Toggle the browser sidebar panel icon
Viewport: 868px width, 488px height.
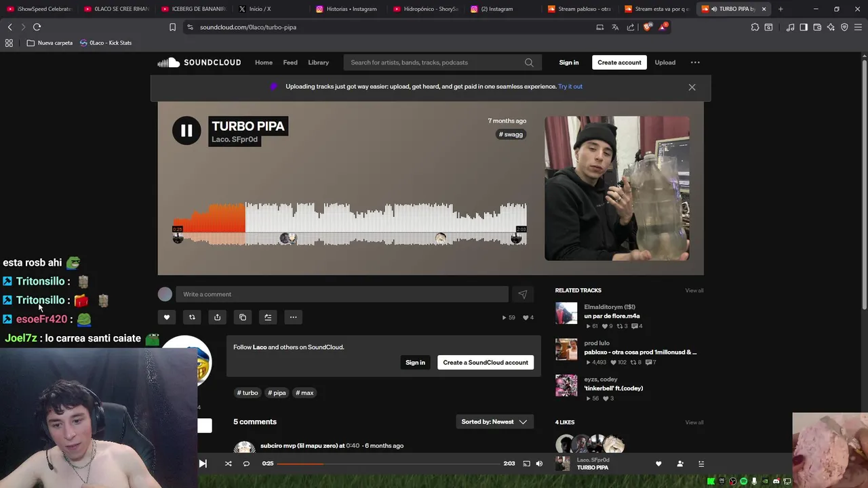pos(804,27)
